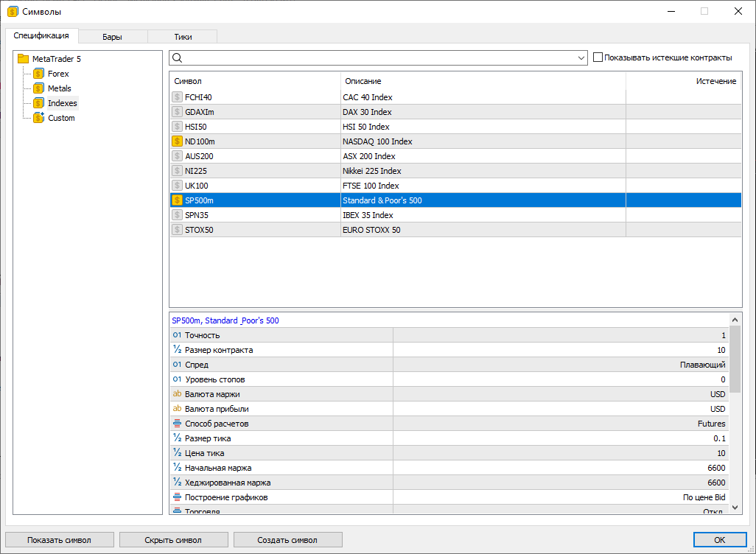This screenshot has width=756, height=554.
Task: Click the Показать символ button
Action: (x=59, y=540)
